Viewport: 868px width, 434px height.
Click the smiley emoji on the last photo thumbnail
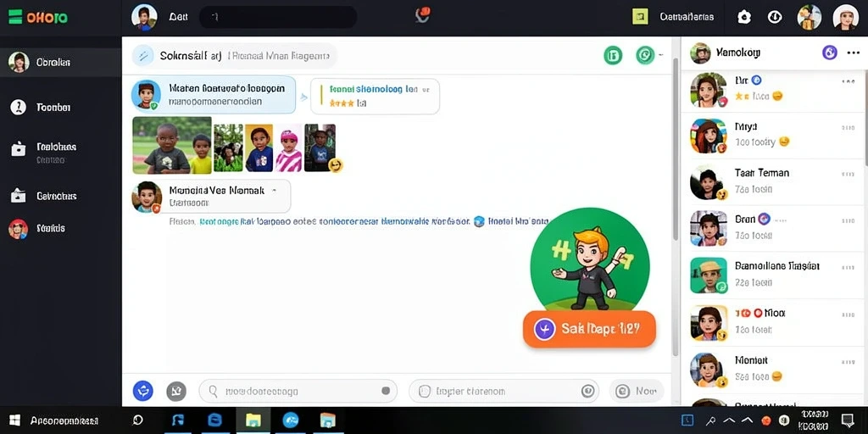click(x=336, y=164)
